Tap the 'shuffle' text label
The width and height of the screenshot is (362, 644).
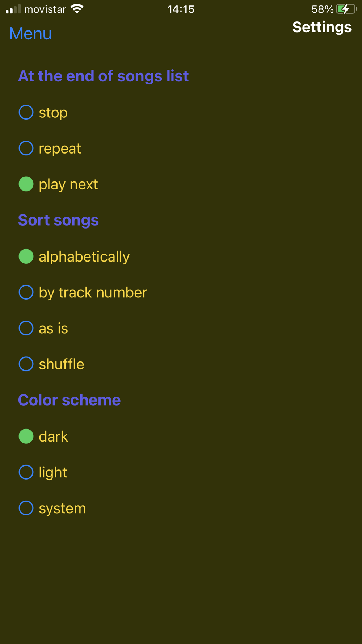pos(62,364)
